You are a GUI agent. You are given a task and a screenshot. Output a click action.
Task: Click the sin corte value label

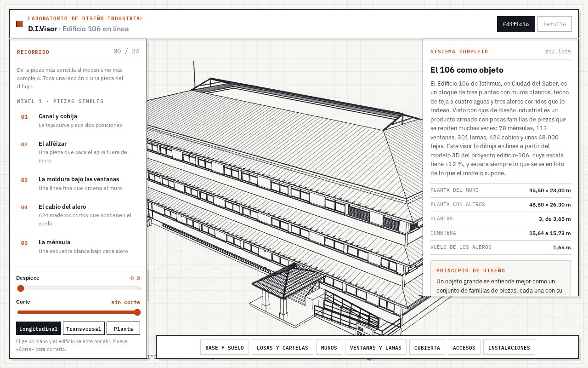(125, 302)
